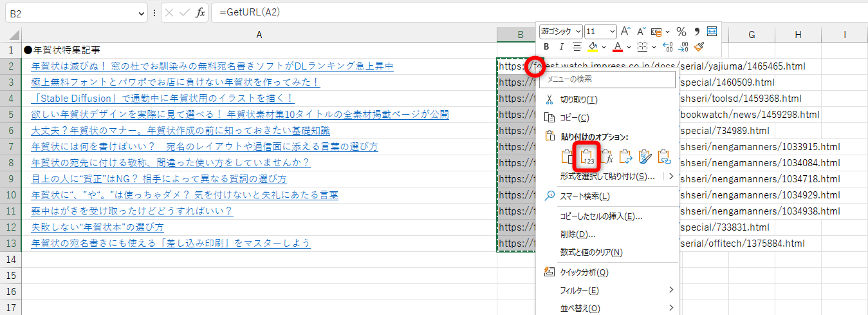Viewport: 868px width, 315px height.
Task: Click the メニューの検索 search field
Action: pyautogui.click(x=607, y=79)
